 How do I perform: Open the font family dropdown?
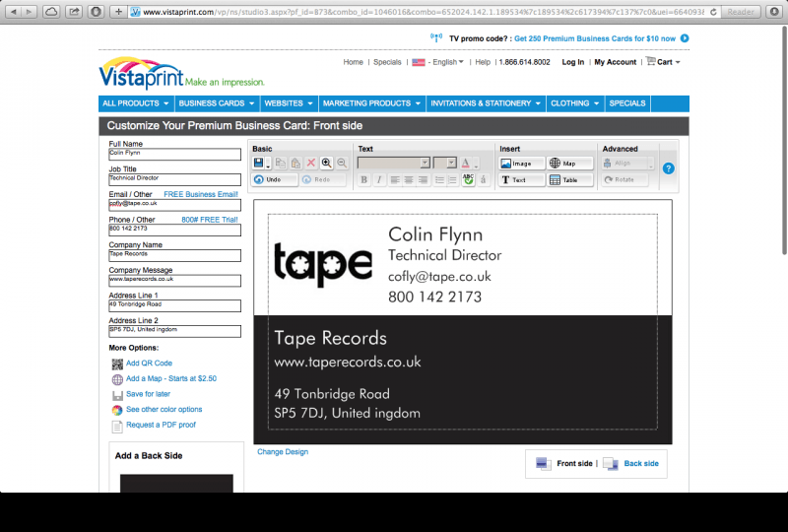coord(394,163)
